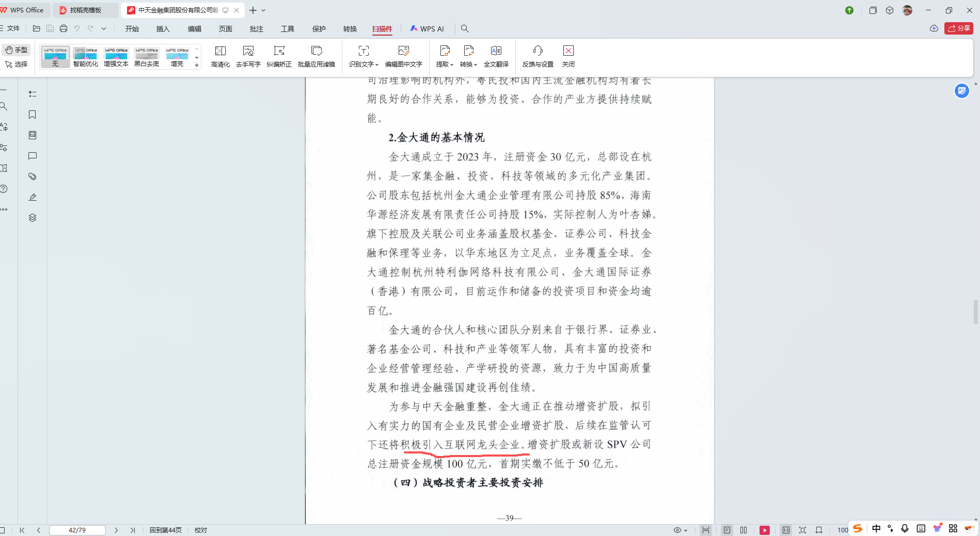Click 批量应用滤镜 batch apply filter

coord(317,56)
